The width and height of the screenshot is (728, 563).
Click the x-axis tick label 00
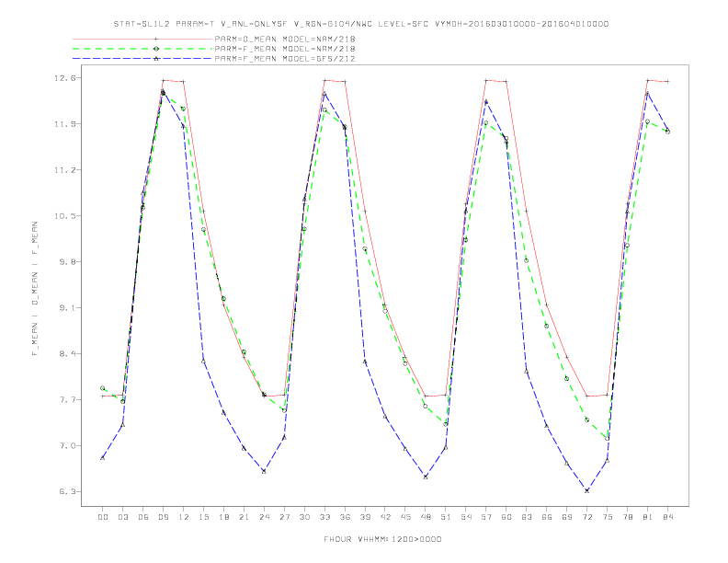[103, 517]
